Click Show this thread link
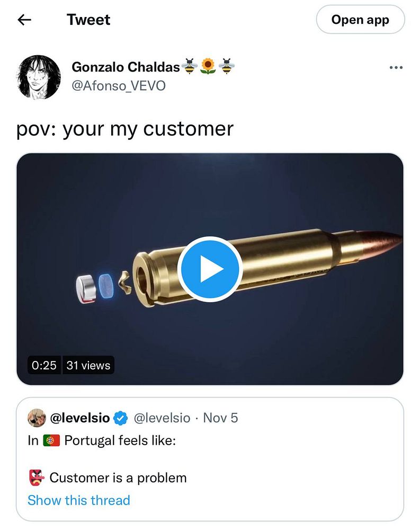 coord(79,500)
